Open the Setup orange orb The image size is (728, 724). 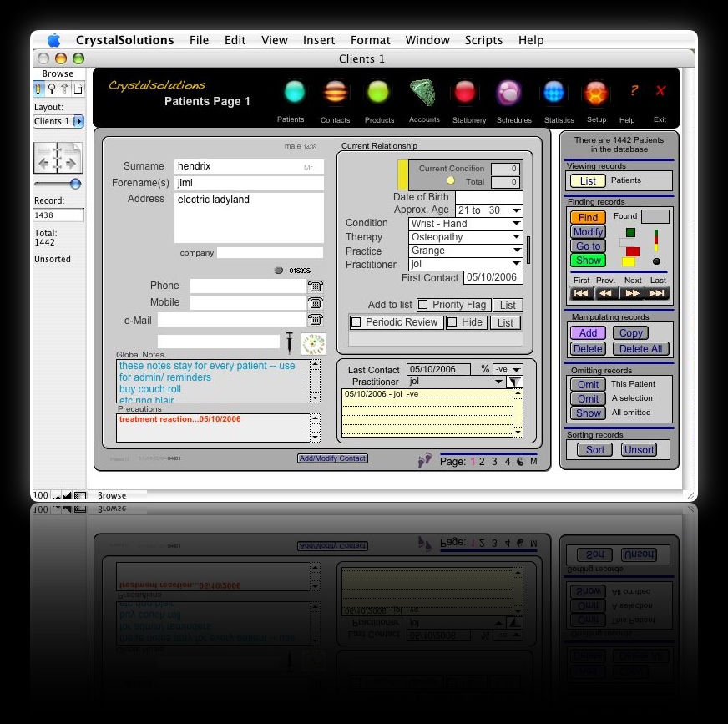(596, 92)
